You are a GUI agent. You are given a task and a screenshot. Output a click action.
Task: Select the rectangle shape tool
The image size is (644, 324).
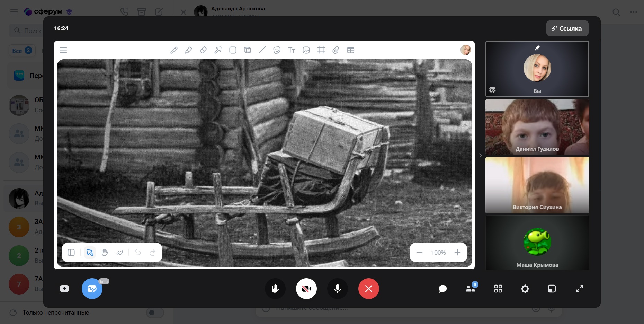tap(233, 50)
